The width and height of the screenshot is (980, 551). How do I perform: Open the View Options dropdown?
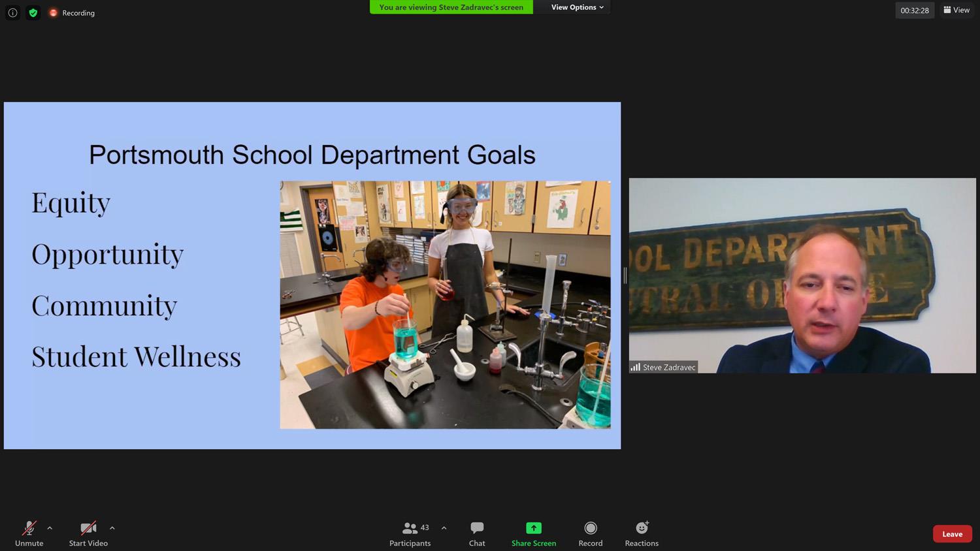[577, 7]
